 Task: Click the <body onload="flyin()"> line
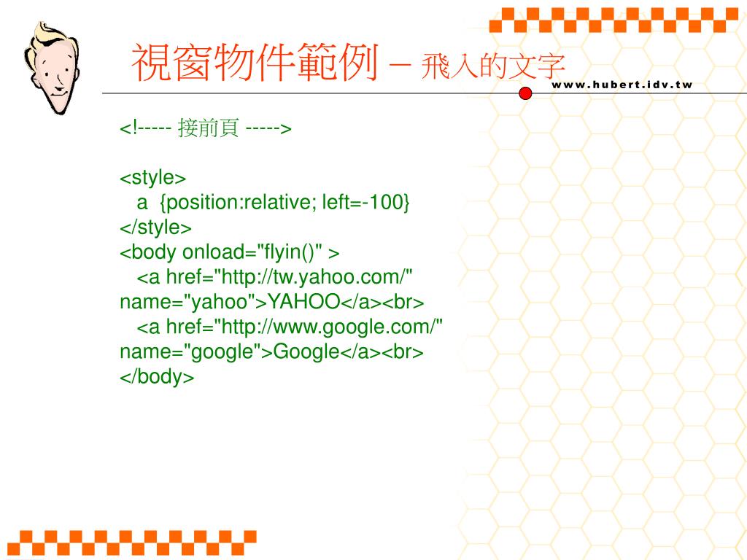(230, 252)
